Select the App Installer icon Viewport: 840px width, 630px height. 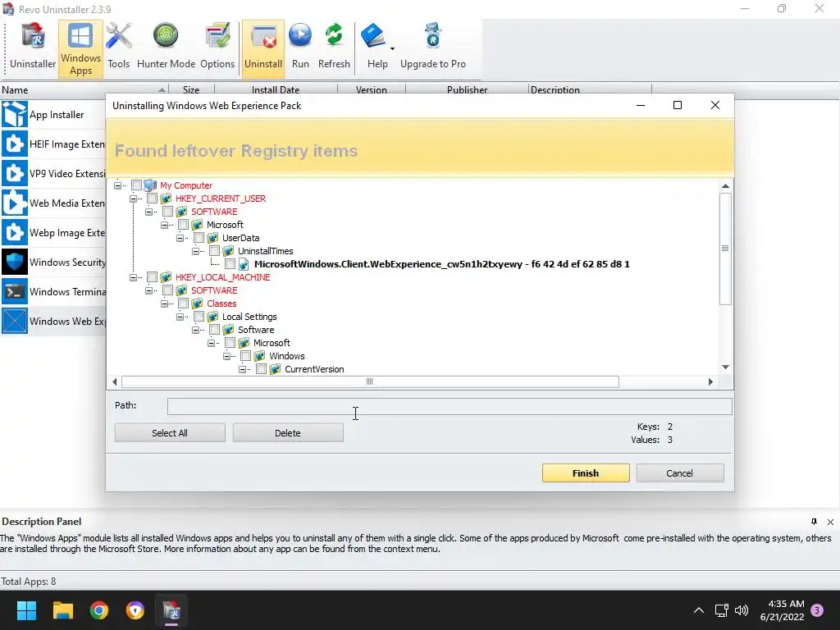click(14, 114)
